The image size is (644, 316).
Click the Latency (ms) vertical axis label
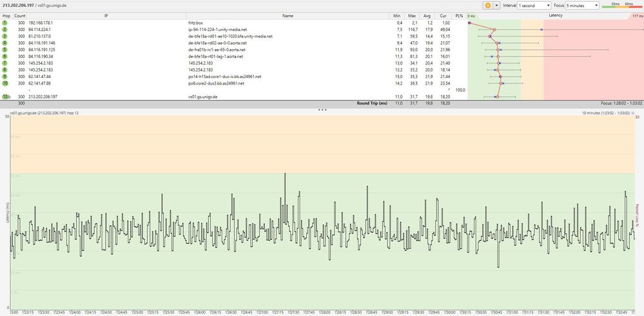click(7, 212)
